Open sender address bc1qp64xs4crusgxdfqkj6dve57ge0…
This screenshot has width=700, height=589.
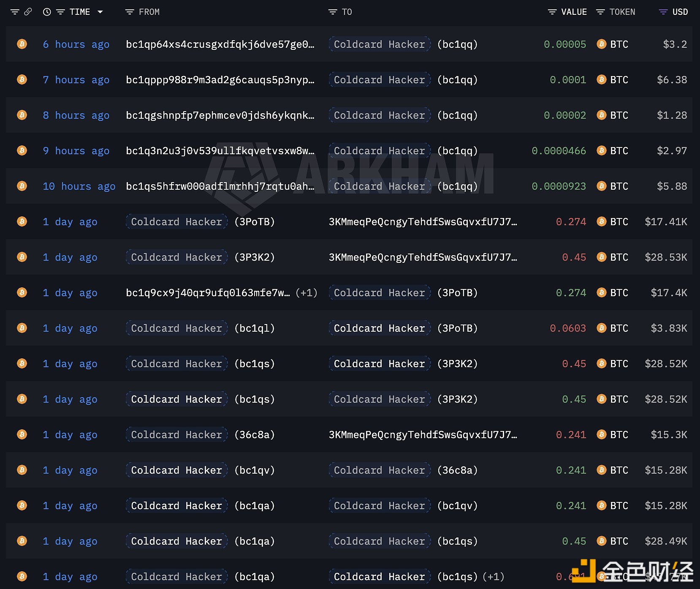(220, 44)
